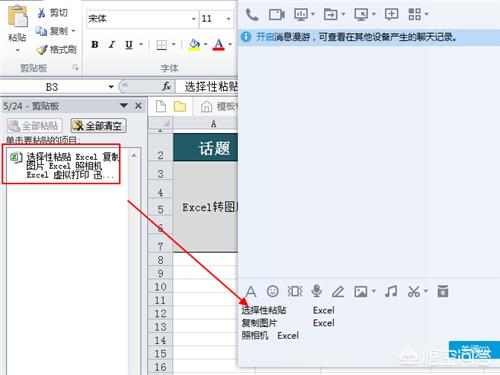Click the window shake icon
The image size is (500, 375).
[x=295, y=291]
